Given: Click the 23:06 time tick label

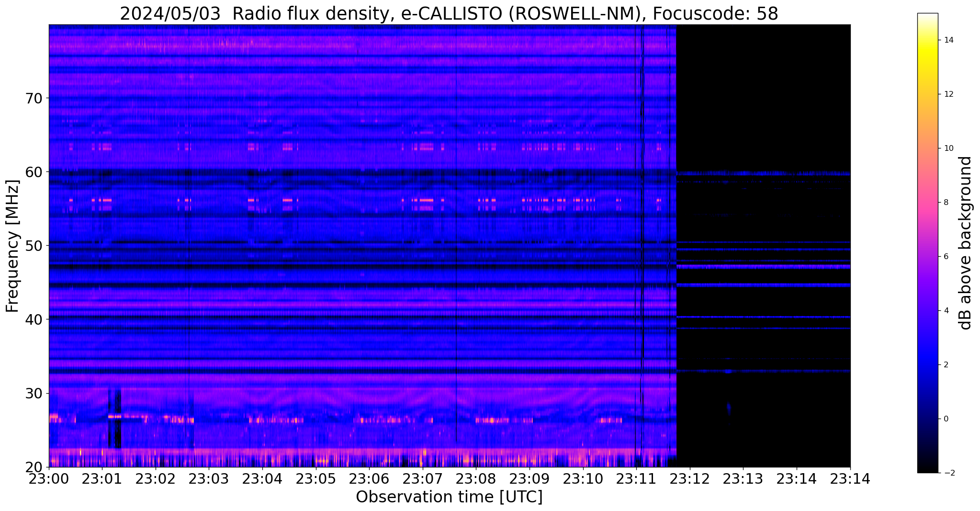Looking at the screenshot, I should [x=369, y=478].
